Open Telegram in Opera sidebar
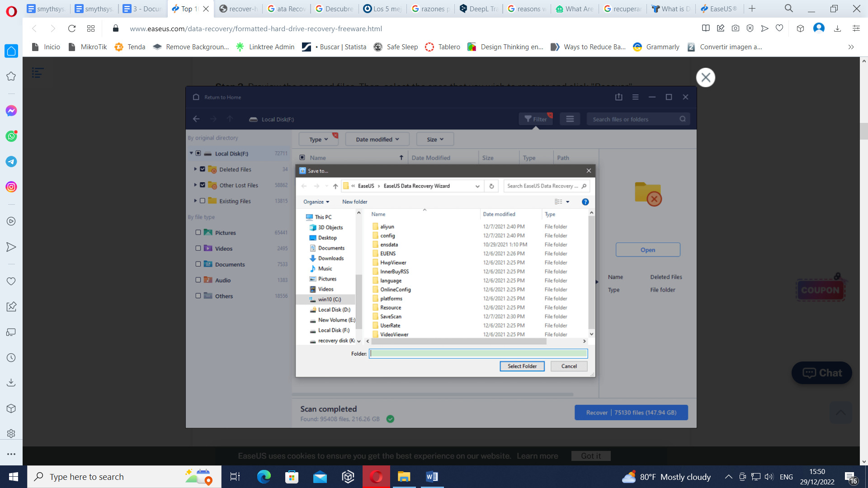This screenshot has width=868, height=488. [x=11, y=161]
